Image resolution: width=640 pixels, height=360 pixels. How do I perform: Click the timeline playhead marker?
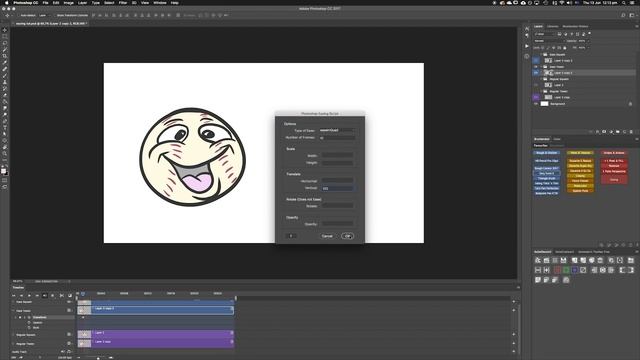pos(83,293)
